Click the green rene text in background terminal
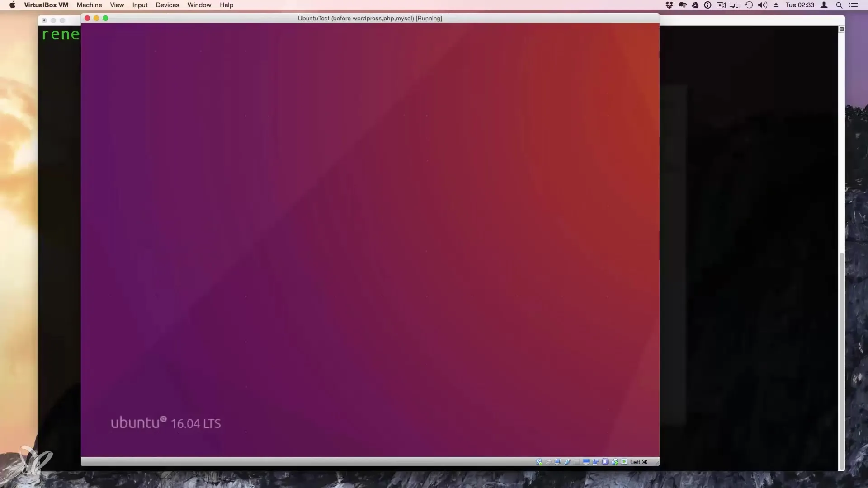The width and height of the screenshot is (868, 488). coord(61,34)
